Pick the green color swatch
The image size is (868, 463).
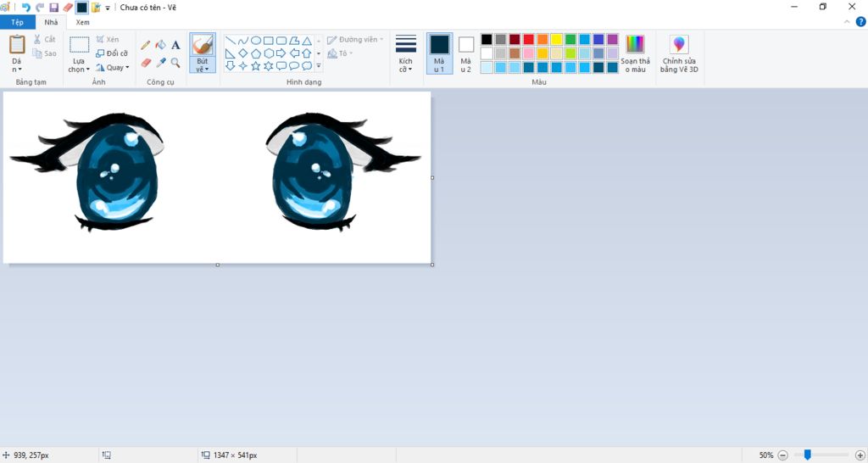570,39
